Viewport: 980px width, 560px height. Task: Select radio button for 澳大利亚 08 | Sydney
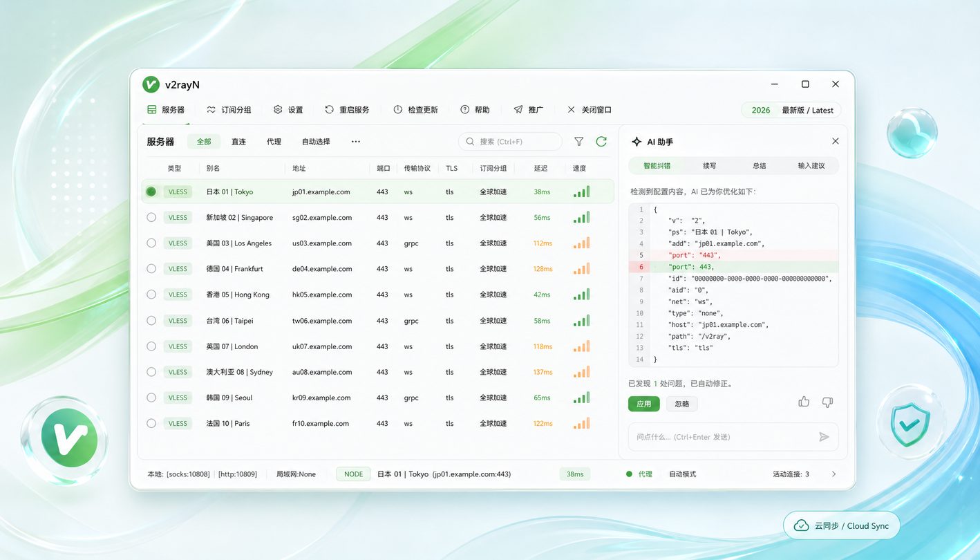click(x=151, y=372)
